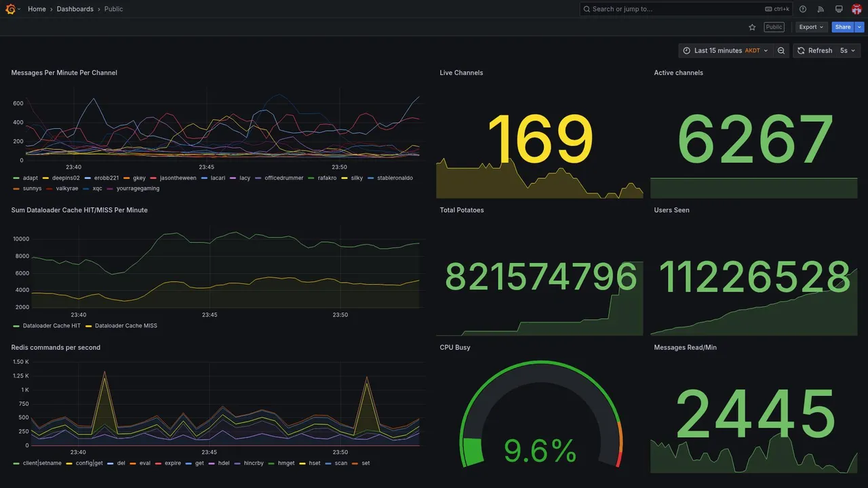Click the Grafana logo icon
Screen dimensions: 868x488
click(x=10, y=9)
